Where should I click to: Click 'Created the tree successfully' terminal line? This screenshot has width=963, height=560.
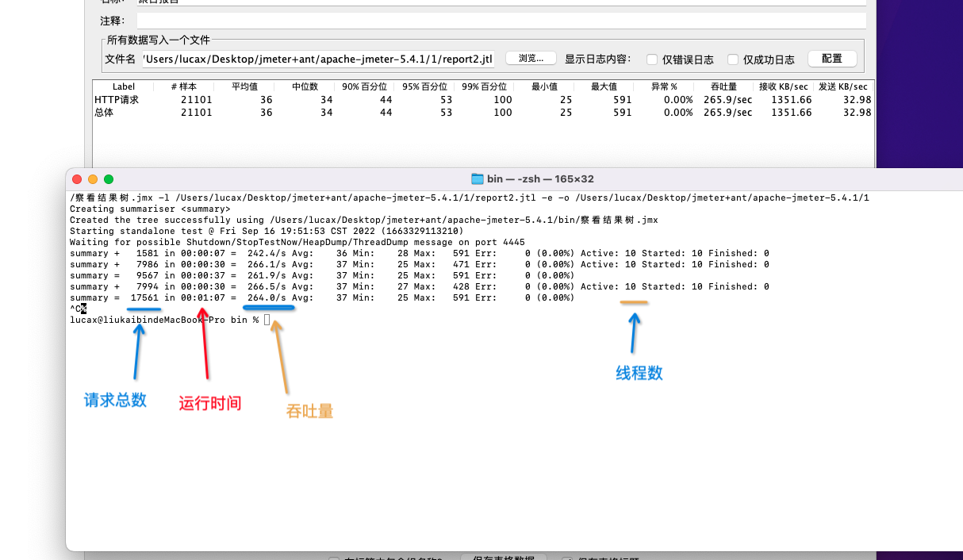[x=364, y=220]
